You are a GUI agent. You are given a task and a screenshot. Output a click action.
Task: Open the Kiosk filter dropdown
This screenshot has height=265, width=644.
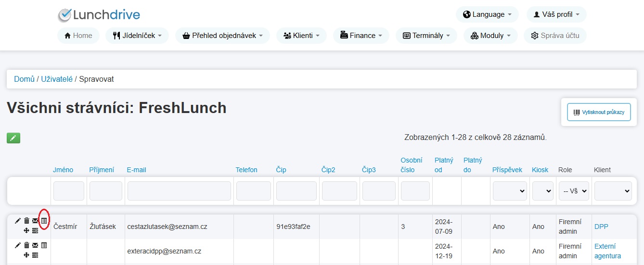point(542,191)
